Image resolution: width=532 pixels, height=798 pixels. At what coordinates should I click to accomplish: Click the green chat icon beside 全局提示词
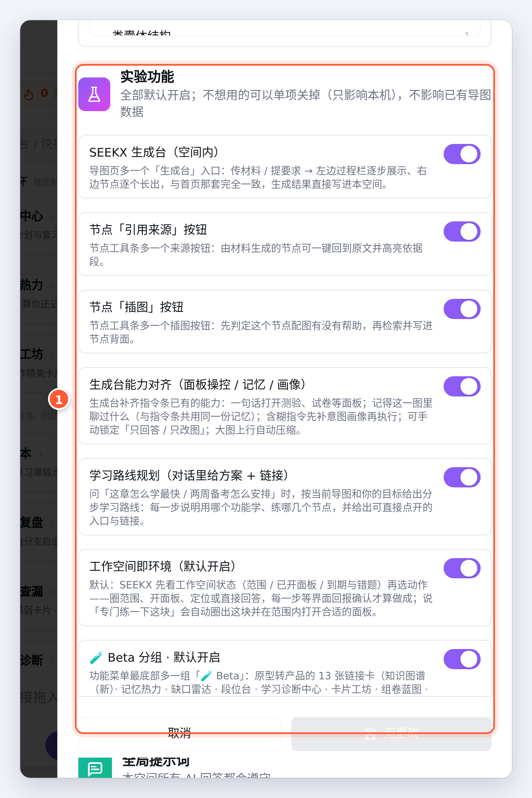point(95,768)
